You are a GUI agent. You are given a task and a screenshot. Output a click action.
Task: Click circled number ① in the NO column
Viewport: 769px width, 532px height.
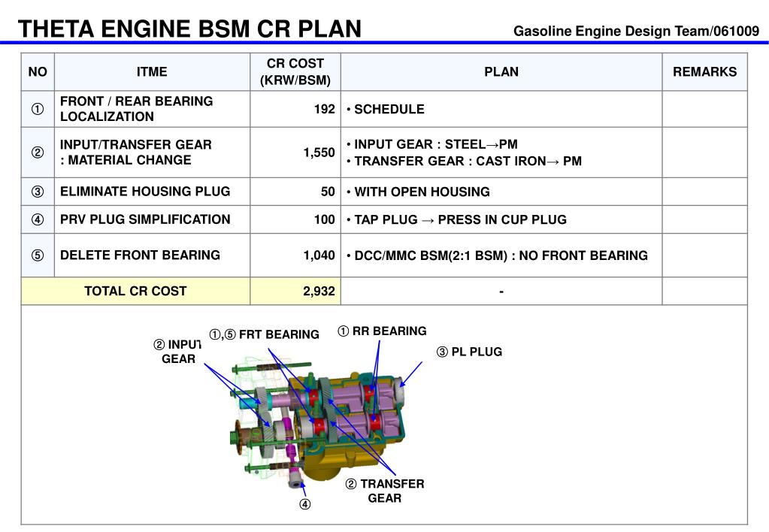[x=38, y=109]
